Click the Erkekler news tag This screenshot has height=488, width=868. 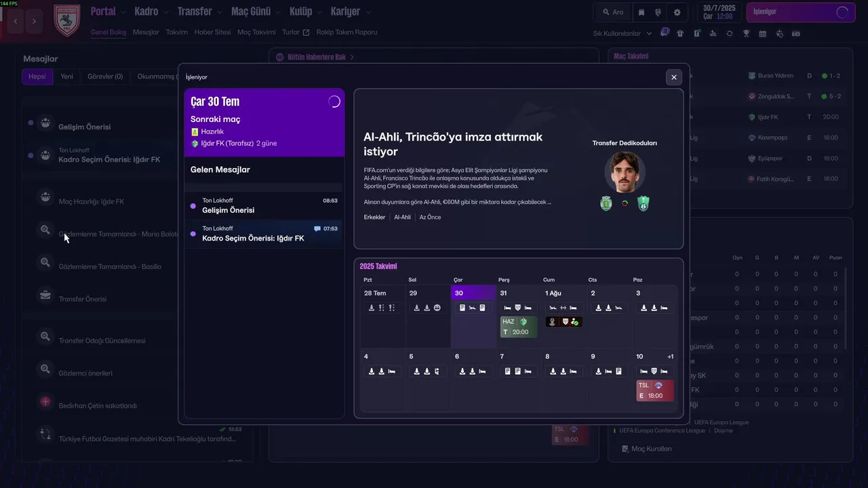[x=374, y=218]
